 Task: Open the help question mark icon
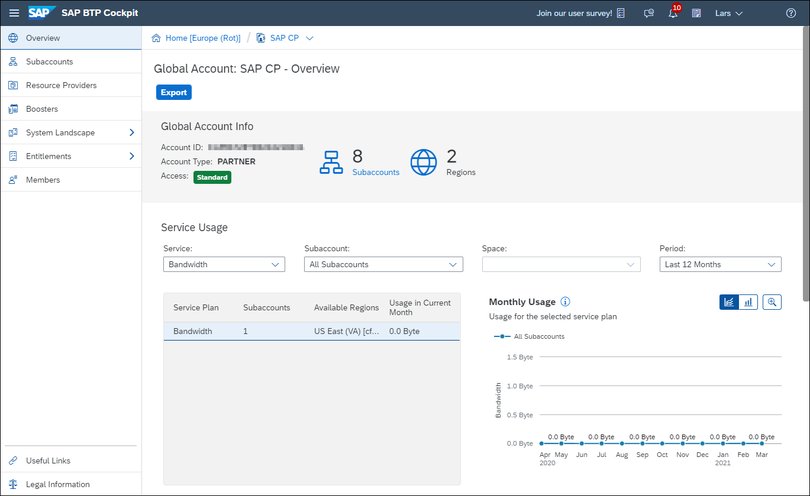(x=791, y=13)
